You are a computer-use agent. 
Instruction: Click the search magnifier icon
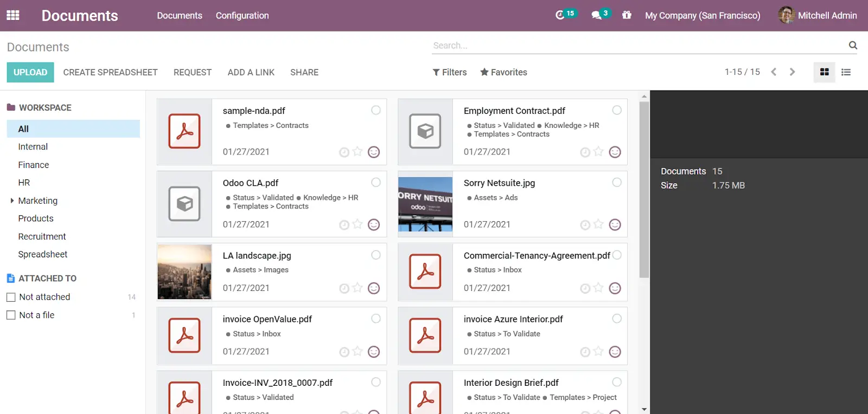[853, 46]
